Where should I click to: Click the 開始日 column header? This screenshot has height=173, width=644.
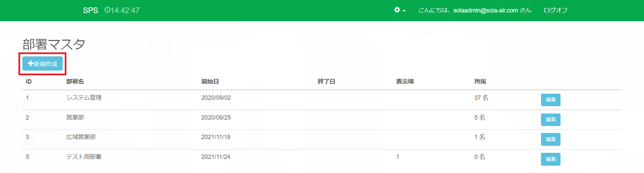pos(210,82)
